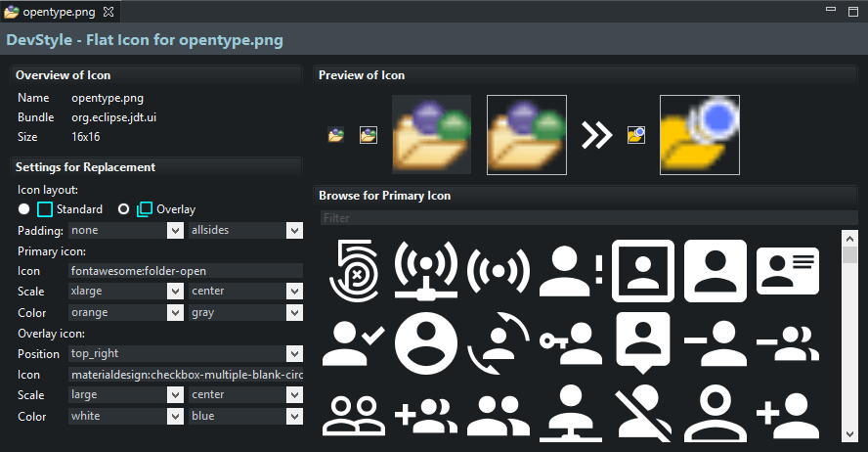Maximize the editor view panel

pyautogui.click(x=853, y=12)
